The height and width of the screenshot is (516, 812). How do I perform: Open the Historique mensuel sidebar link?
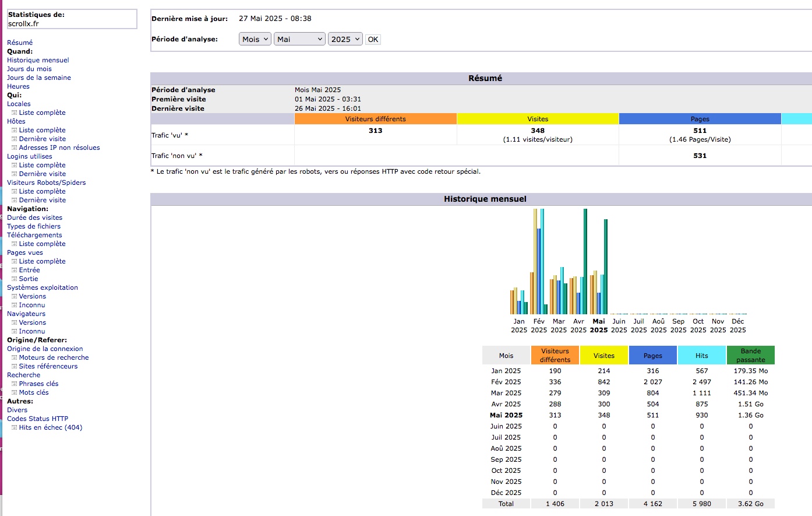pos(38,60)
